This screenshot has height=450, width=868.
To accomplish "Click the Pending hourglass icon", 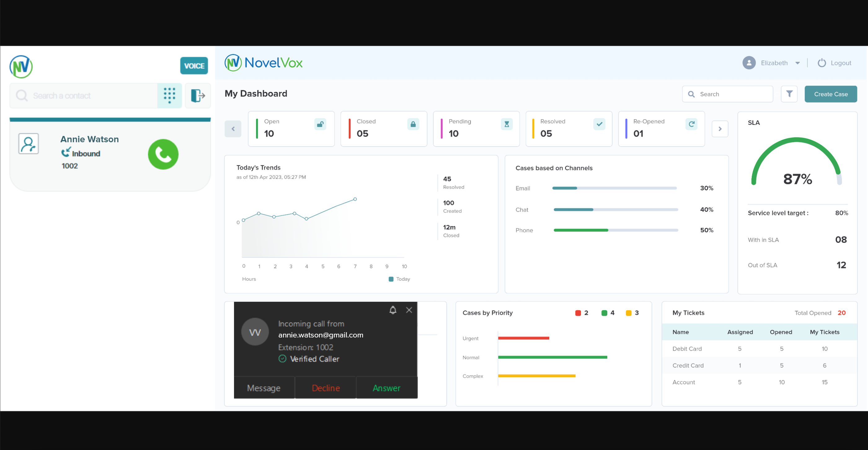I will 507,124.
